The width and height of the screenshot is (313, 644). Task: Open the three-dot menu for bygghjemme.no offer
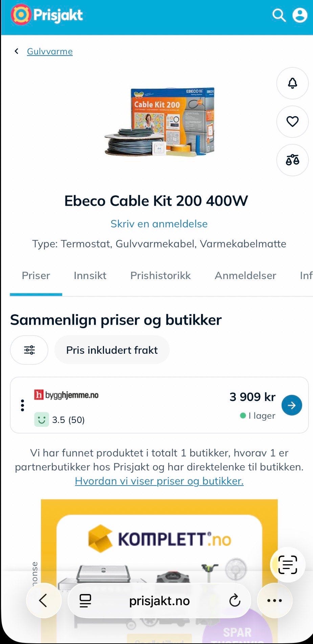tap(22, 405)
